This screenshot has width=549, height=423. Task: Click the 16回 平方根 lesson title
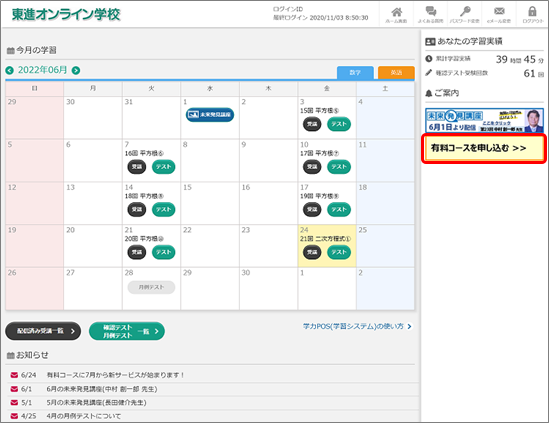(144, 153)
